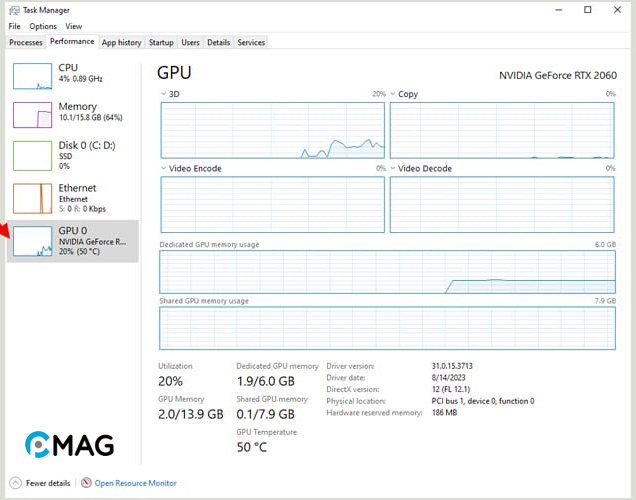Click the Fewer details label
The image size is (636, 500).
(48, 483)
